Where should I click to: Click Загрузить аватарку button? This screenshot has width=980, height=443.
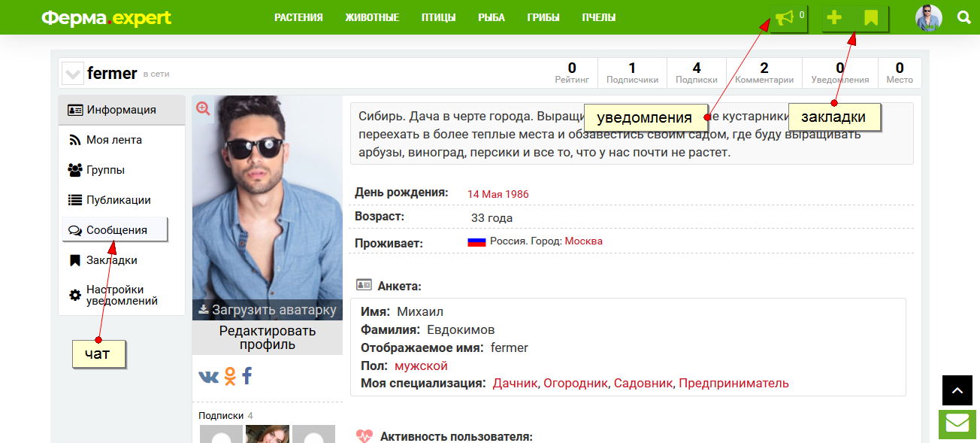click(267, 309)
